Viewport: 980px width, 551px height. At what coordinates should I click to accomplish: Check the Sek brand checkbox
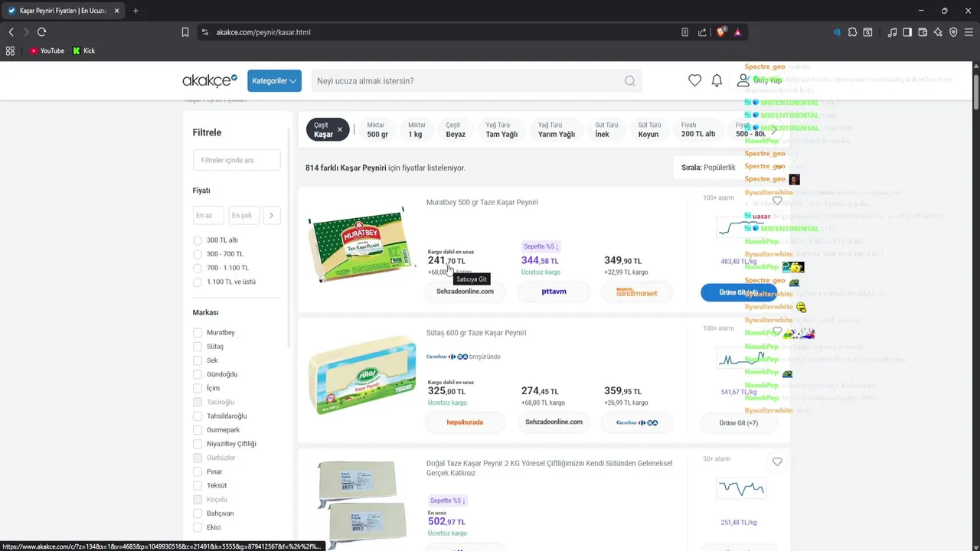tap(198, 360)
